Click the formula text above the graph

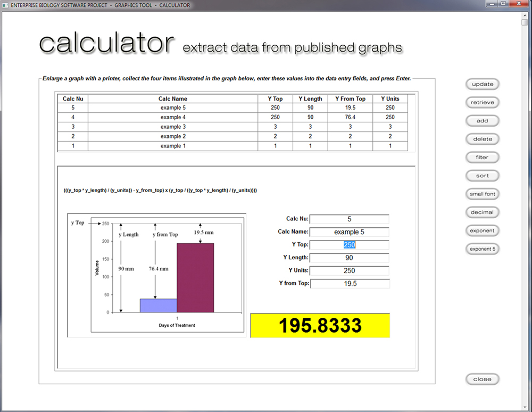[x=160, y=191]
